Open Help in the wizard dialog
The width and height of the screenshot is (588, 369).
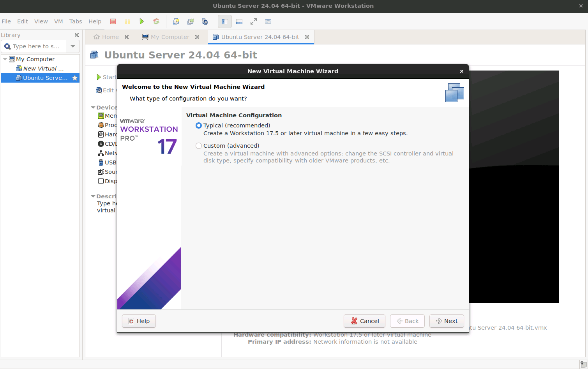coord(139,321)
